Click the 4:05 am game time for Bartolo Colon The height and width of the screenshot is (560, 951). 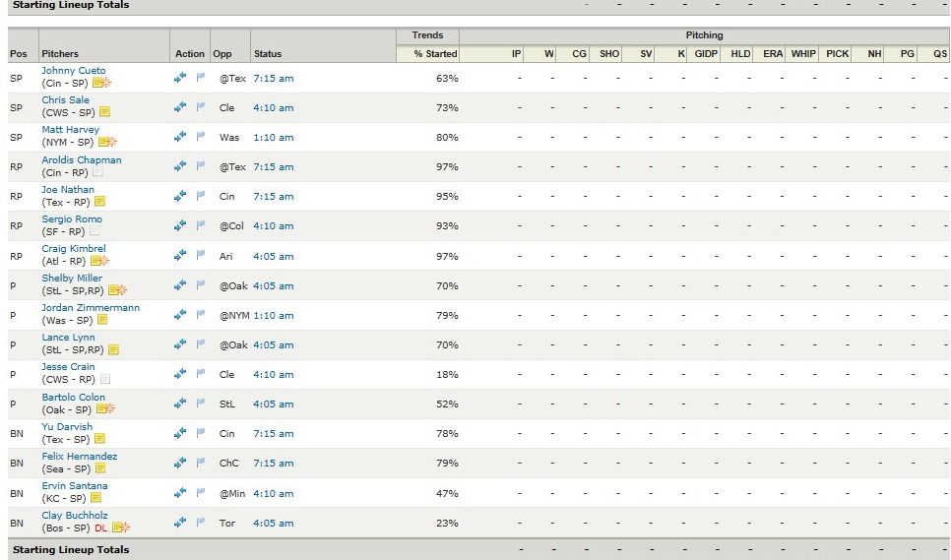pyautogui.click(x=274, y=404)
